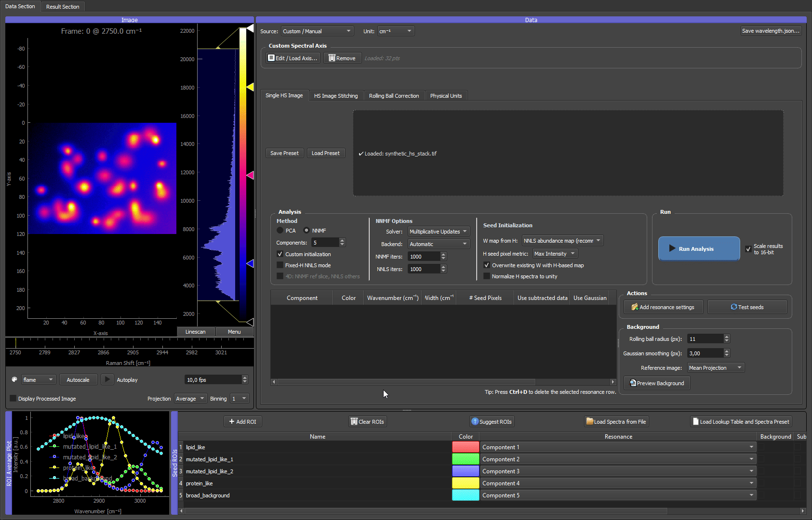Enable Normalize H spectra to unity
Image resolution: width=812 pixels, height=520 pixels.
click(x=487, y=276)
